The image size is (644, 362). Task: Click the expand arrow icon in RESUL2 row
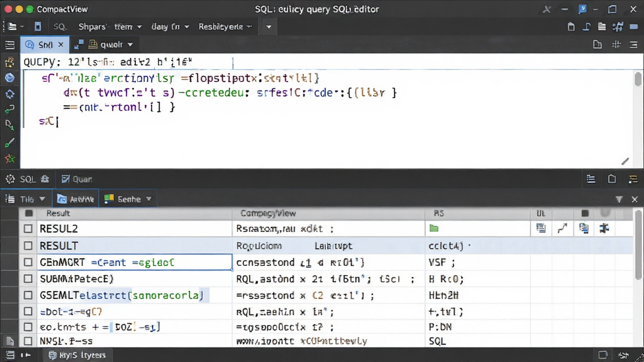562,228
